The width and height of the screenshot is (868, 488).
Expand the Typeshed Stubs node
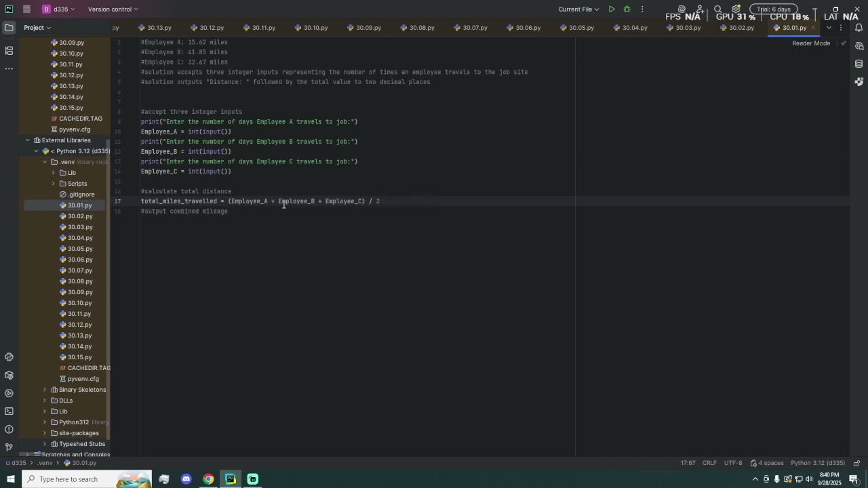tap(45, 444)
